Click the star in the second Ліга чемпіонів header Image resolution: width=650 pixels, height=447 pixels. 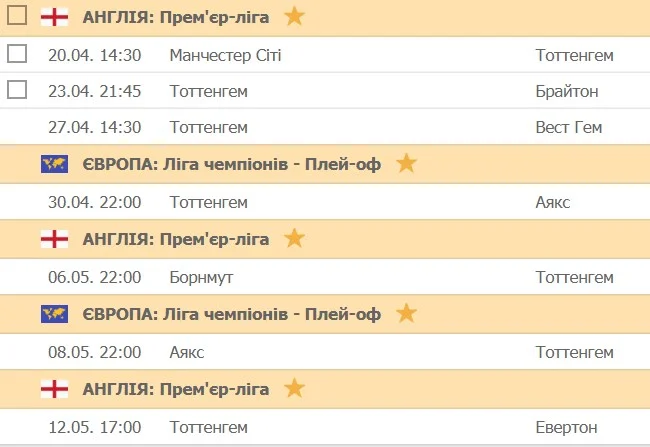tap(405, 313)
